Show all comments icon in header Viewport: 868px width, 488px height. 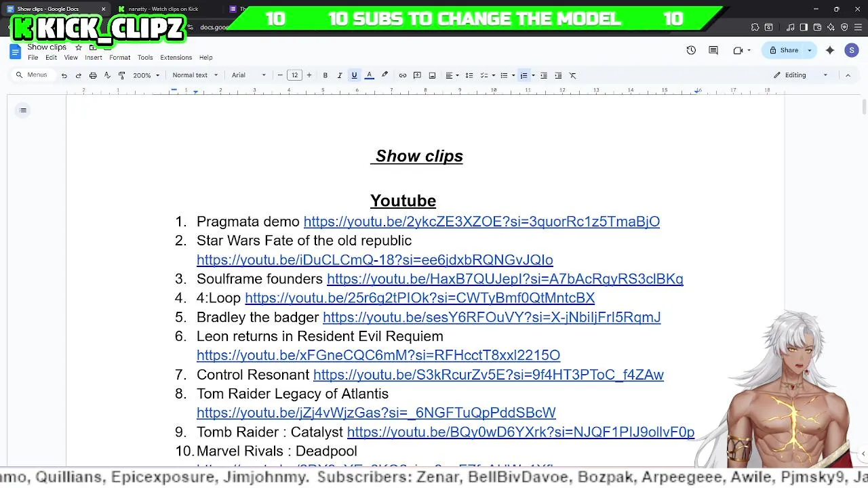[713, 50]
